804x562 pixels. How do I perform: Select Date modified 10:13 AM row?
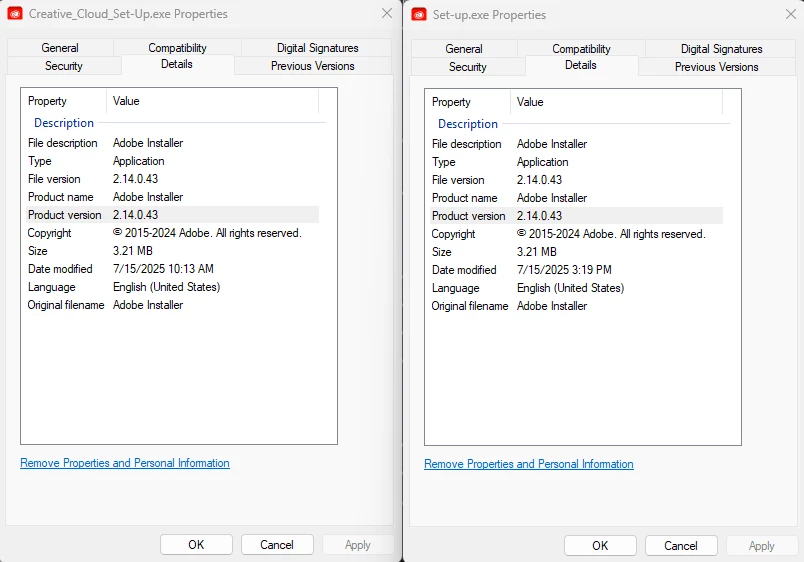click(x=172, y=269)
